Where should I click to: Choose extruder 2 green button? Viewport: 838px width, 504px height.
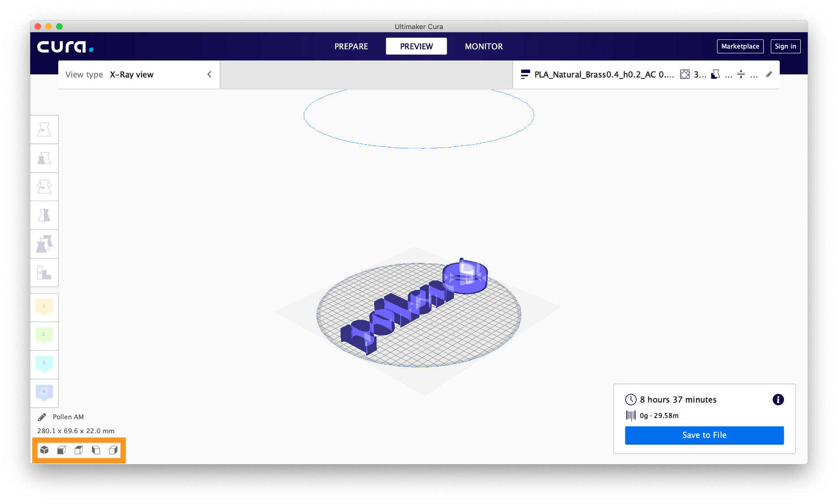tap(44, 336)
